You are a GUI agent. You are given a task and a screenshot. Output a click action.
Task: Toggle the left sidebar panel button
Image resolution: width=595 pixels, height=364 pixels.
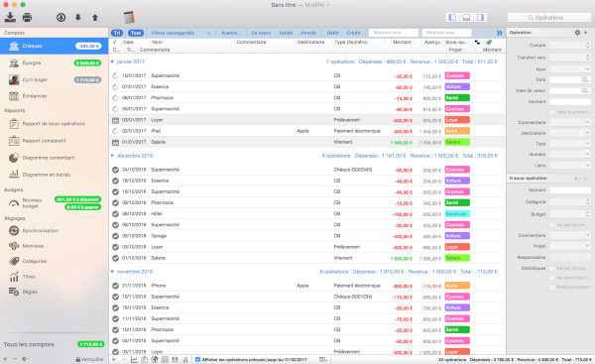tap(452, 17)
